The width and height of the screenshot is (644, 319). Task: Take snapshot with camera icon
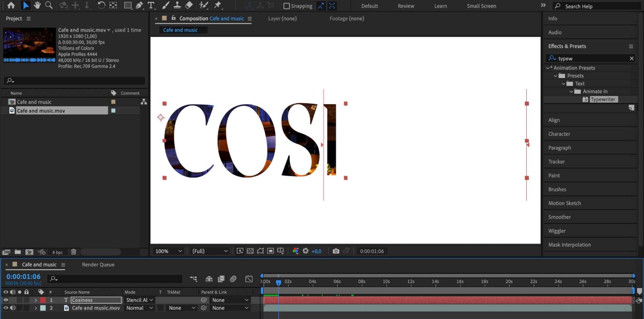coord(336,251)
